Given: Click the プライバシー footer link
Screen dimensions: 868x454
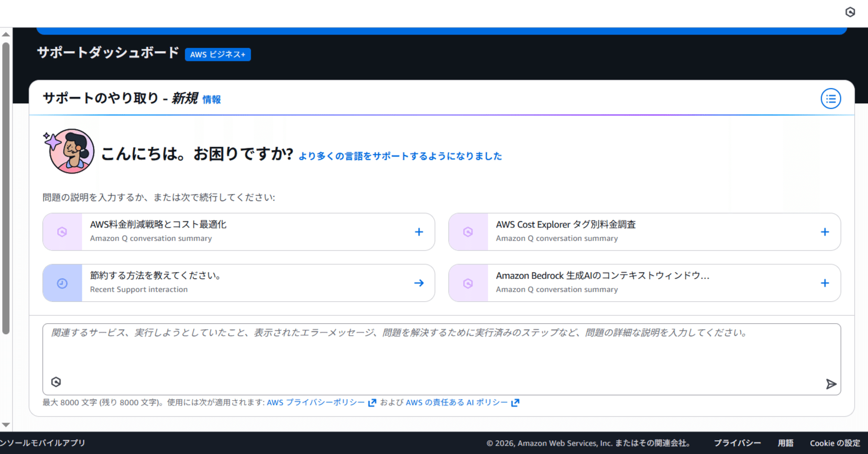Looking at the screenshot, I should point(738,443).
